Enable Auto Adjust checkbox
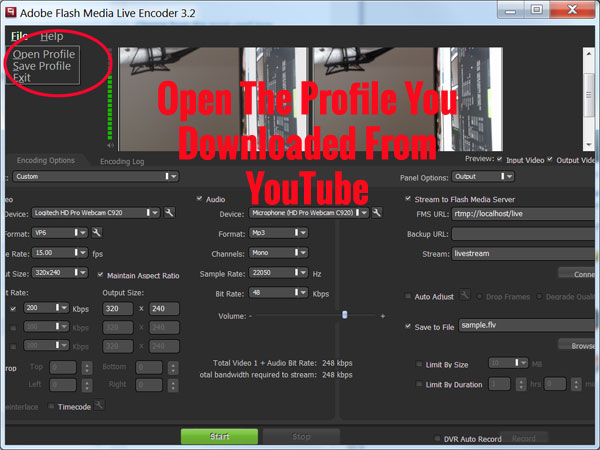600x450 pixels. coord(408,296)
